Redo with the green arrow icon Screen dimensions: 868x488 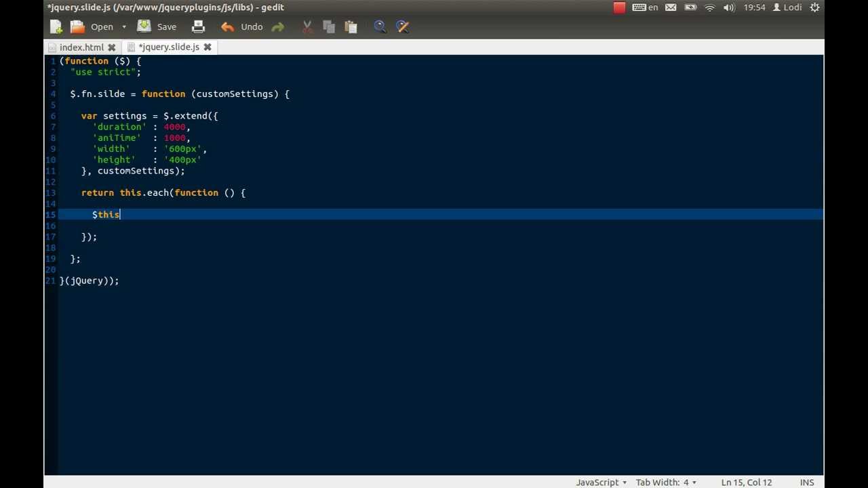coord(278,27)
